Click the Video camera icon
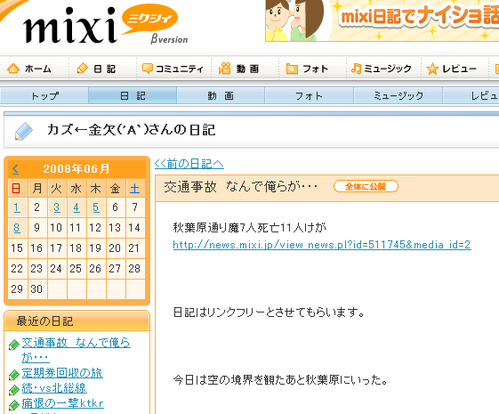Viewport: 499px width, 414px height. 225,68
